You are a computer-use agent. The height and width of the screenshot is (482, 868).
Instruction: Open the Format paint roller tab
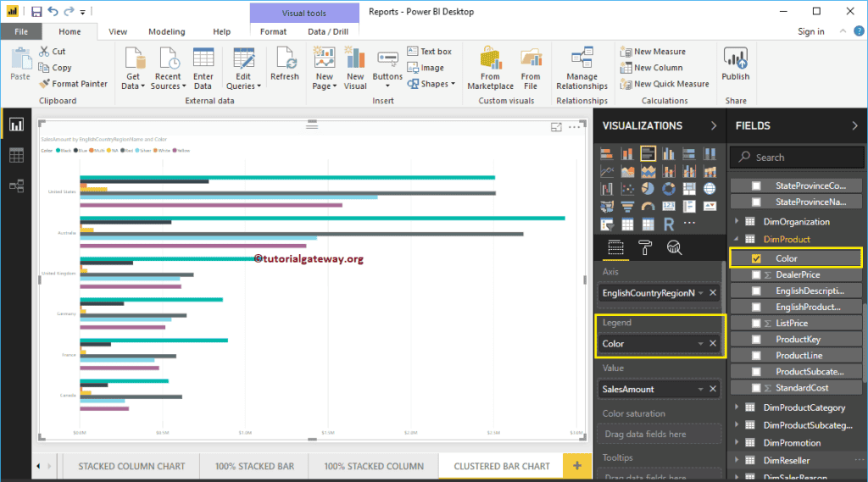(644, 248)
